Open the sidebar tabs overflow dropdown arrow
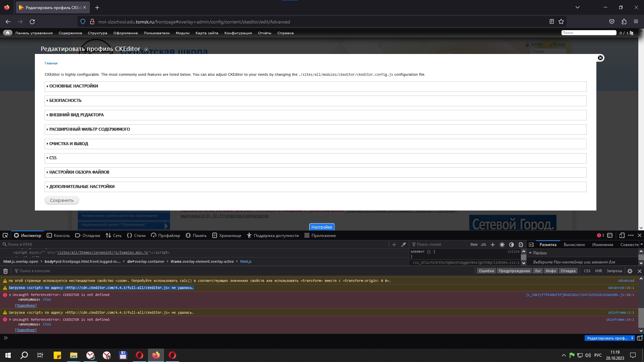Viewport: 644px width, 362px height. coord(641,245)
